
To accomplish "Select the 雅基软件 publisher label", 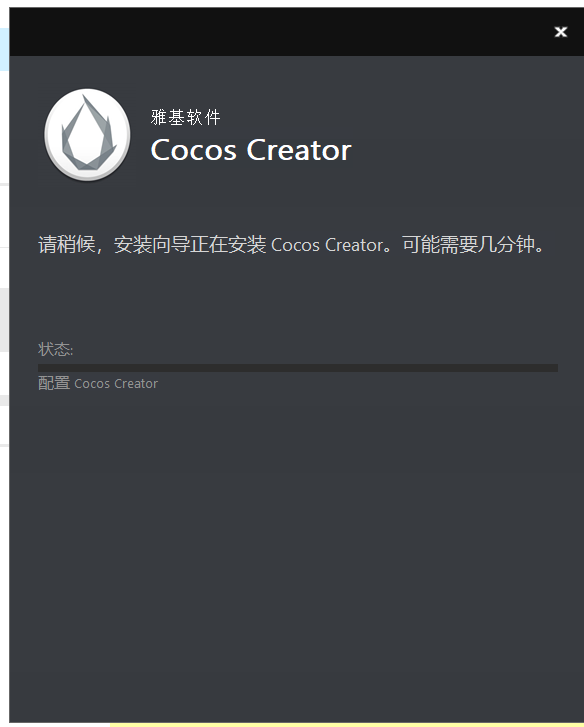I will (185, 117).
